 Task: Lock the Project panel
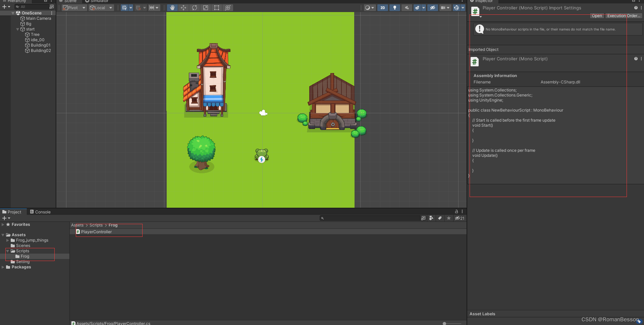point(456,211)
